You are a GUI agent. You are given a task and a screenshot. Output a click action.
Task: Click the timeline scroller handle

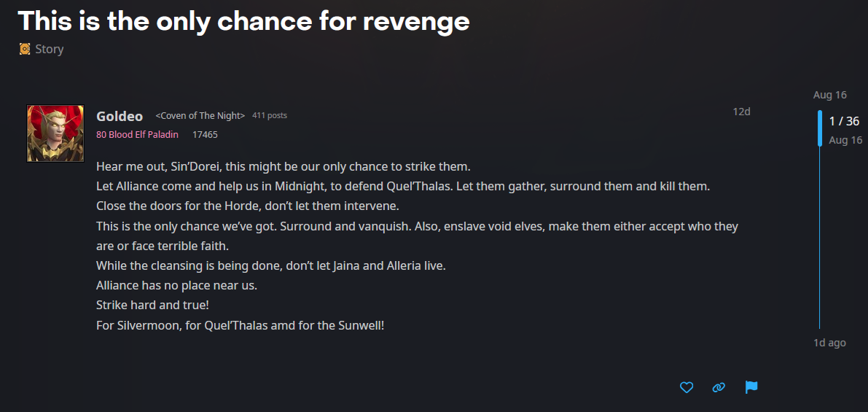pyautogui.click(x=820, y=128)
